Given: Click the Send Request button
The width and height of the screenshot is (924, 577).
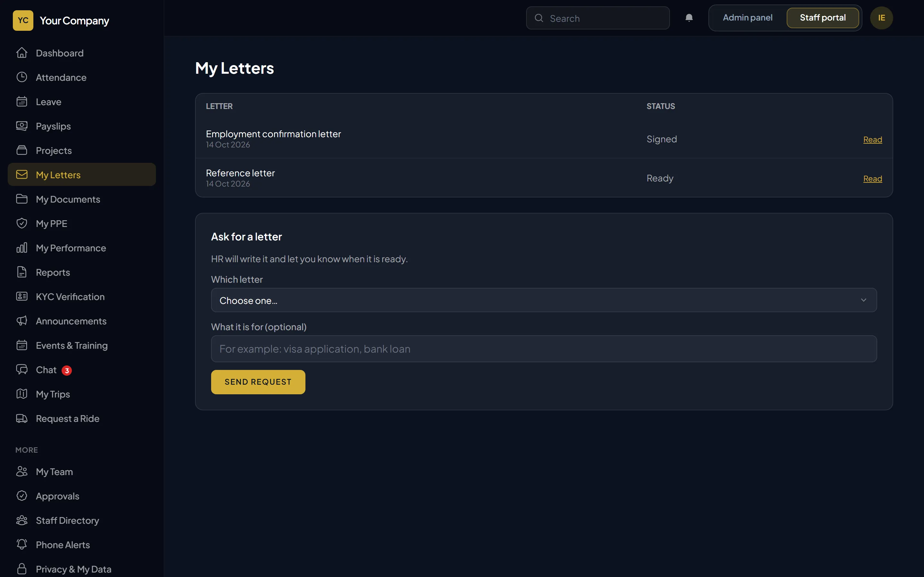Looking at the screenshot, I should click(x=258, y=382).
